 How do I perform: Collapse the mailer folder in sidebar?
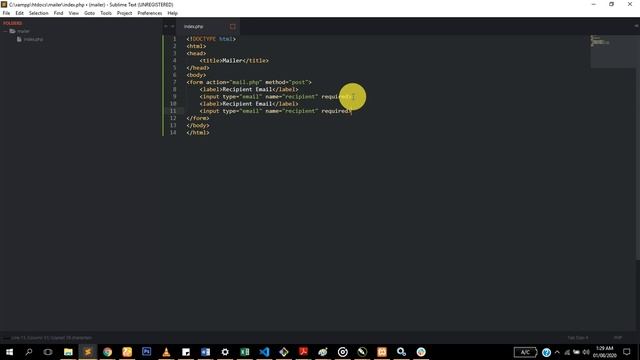6,31
